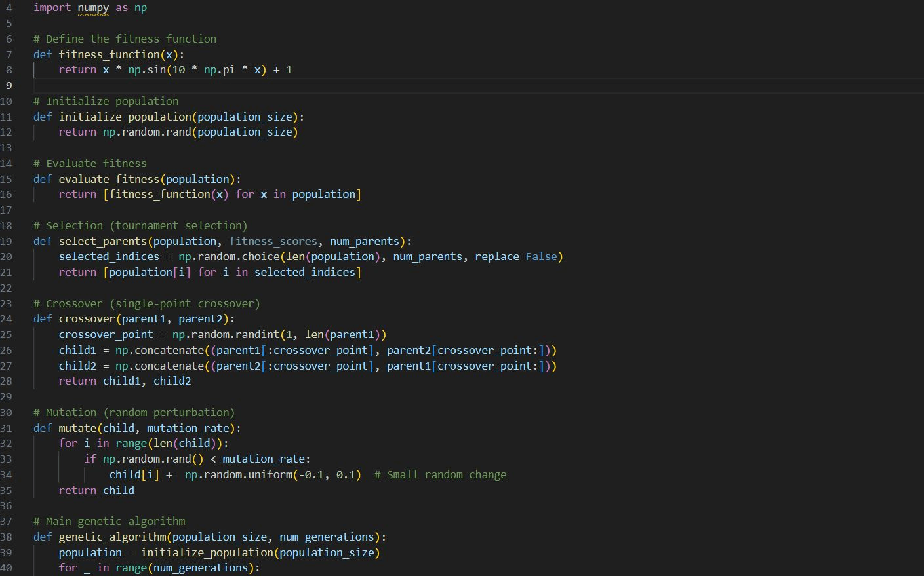Click "num_generations" inside range on line 40
924x576 pixels.
point(201,567)
